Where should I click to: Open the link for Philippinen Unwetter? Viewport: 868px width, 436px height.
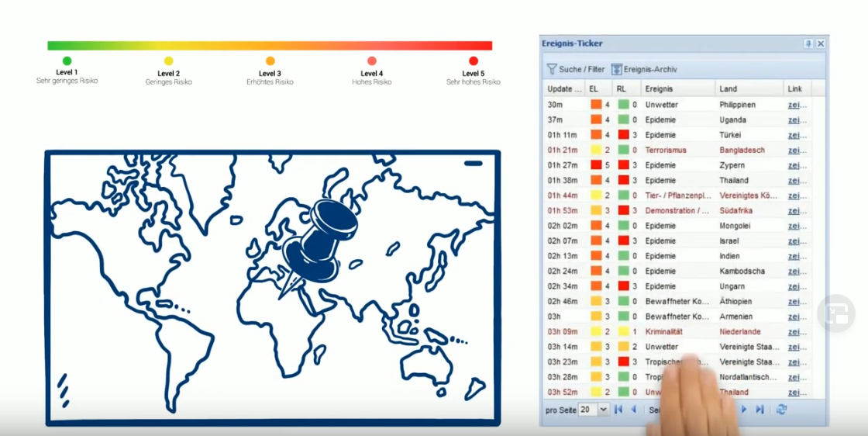point(797,105)
